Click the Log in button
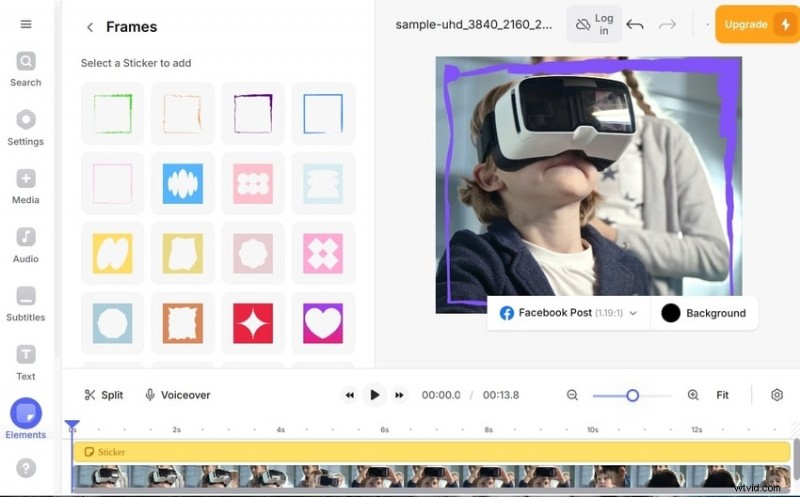 [594, 24]
